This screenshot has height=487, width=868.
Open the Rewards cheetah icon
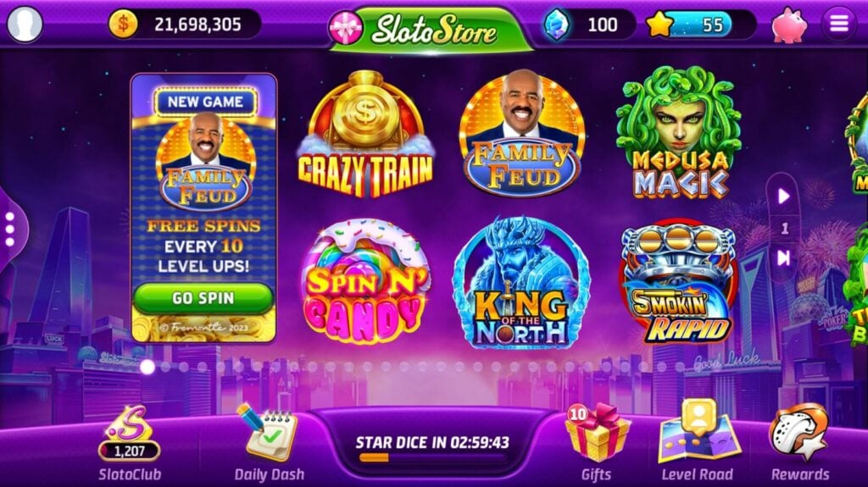799,433
